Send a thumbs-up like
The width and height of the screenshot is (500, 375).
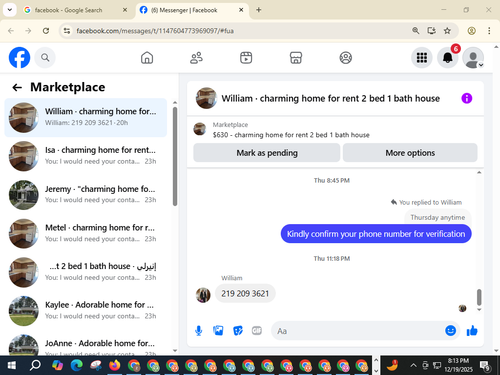pyautogui.click(x=472, y=331)
